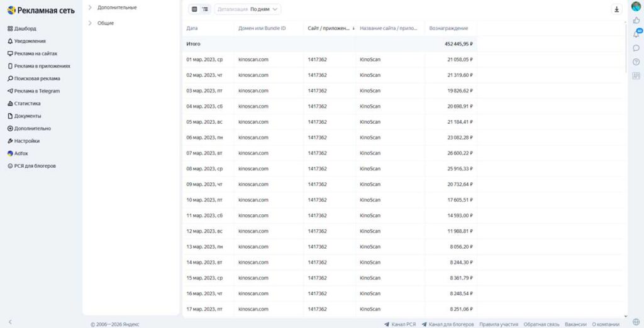The width and height of the screenshot is (644, 328).
Task: Open РСЯ для блогеров item
Action: coord(31,167)
